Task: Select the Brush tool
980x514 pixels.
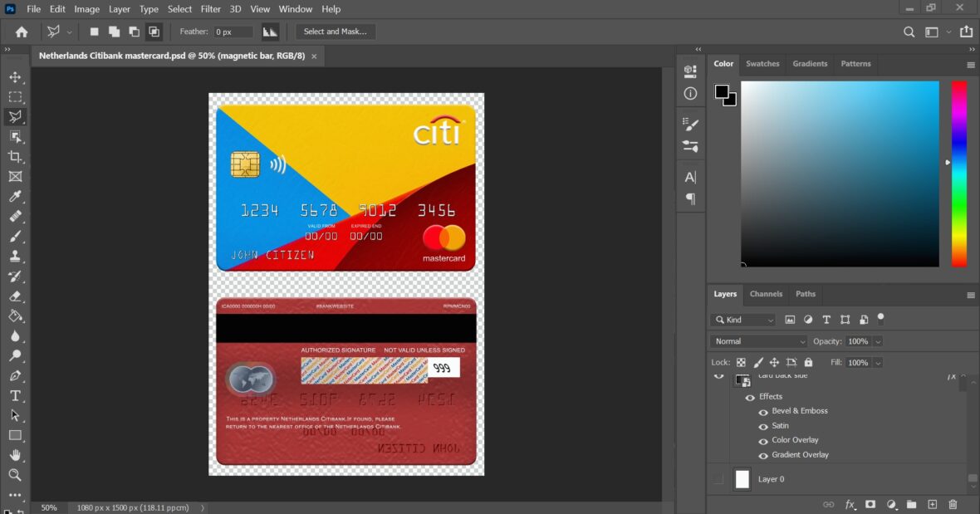Action: pos(15,236)
